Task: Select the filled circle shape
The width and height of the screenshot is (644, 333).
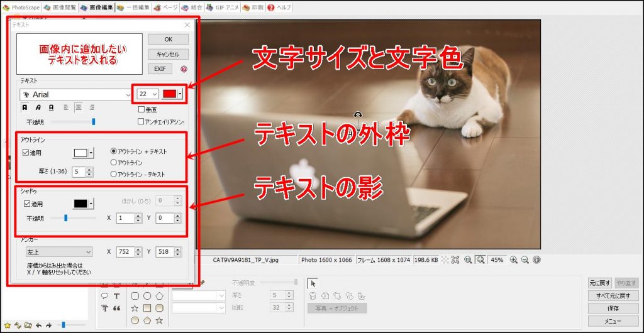Action: point(135,320)
